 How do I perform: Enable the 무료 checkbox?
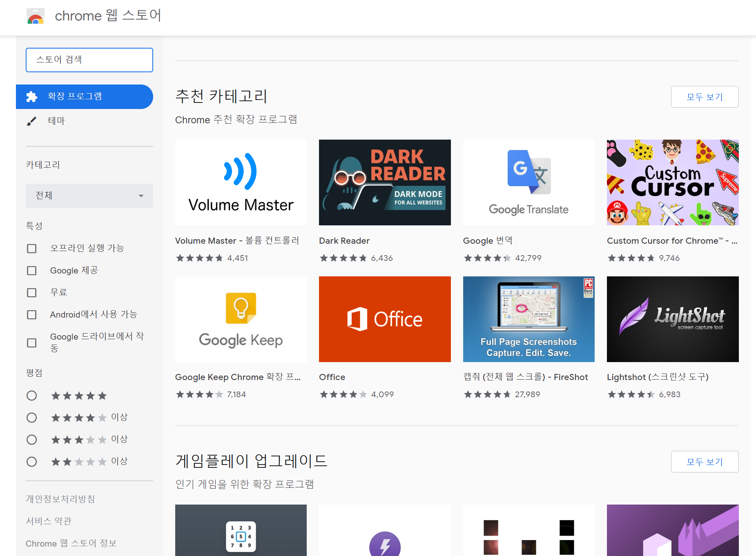click(x=32, y=293)
